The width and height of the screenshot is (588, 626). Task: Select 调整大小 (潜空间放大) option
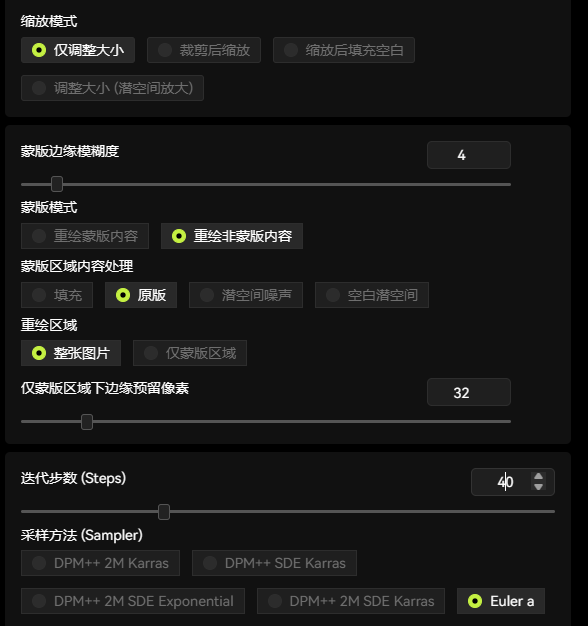(112, 88)
